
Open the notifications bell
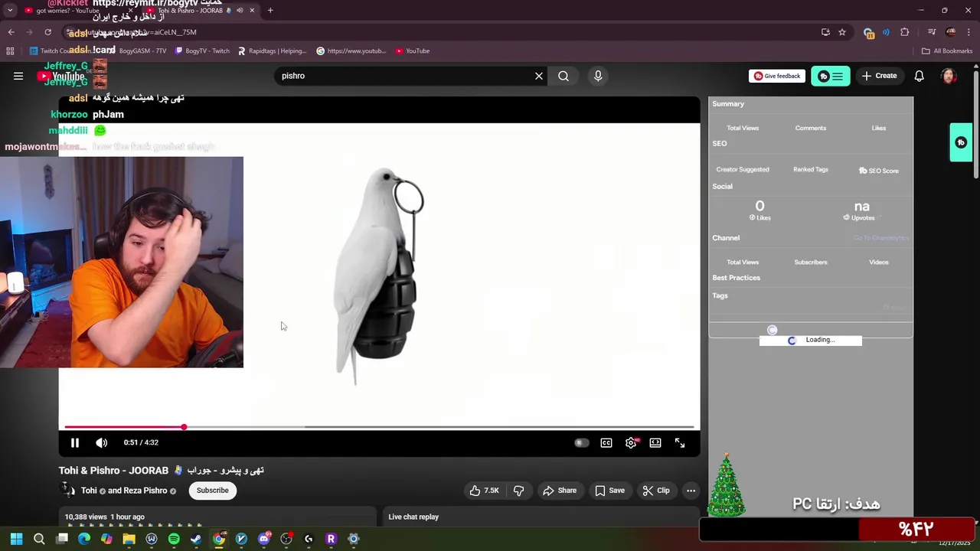coord(920,76)
